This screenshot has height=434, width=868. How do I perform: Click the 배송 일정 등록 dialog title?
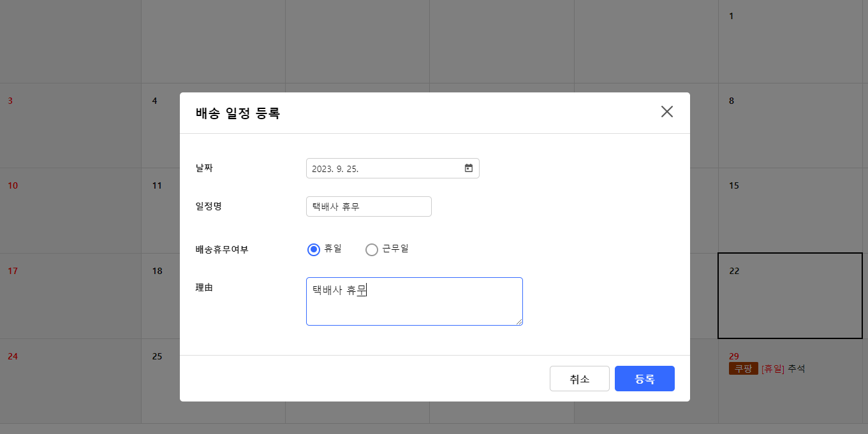point(238,114)
